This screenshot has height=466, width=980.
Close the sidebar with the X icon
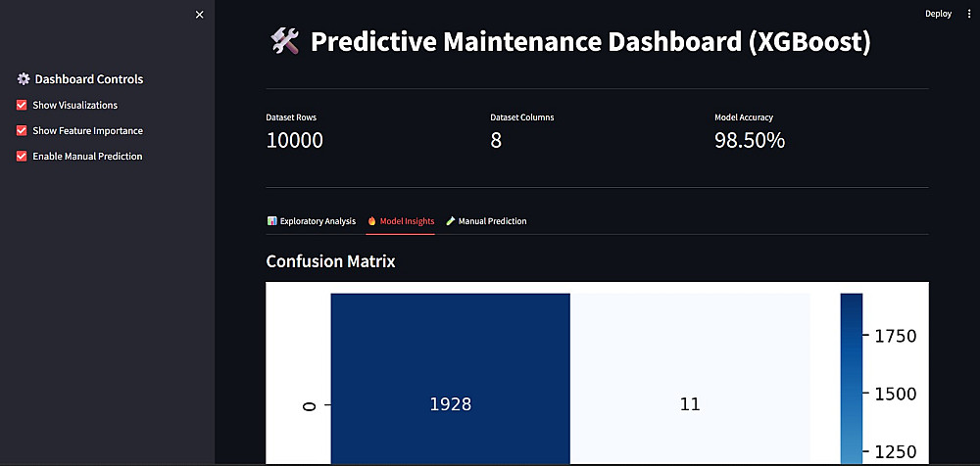199,15
